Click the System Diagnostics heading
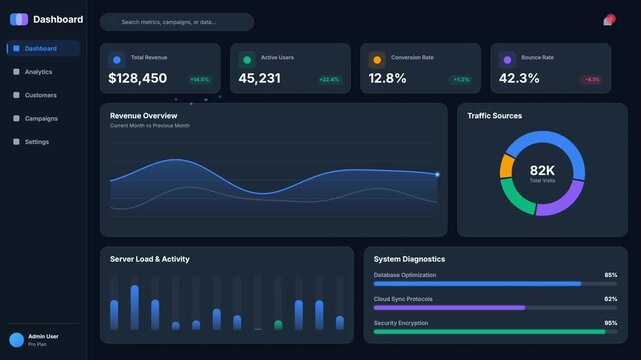This screenshot has width=641, height=360. [x=409, y=259]
